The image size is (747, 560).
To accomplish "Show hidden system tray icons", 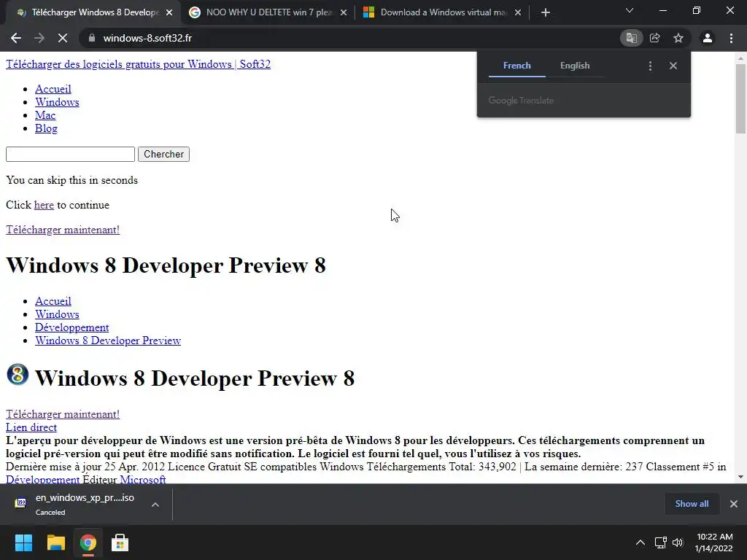I will coord(640,542).
